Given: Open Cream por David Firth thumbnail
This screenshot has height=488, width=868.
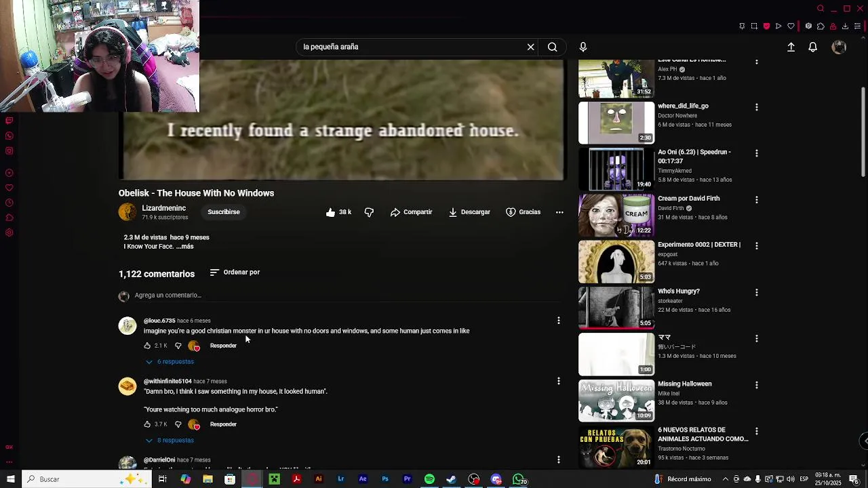Looking at the screenshot, I should coord(616,216).
